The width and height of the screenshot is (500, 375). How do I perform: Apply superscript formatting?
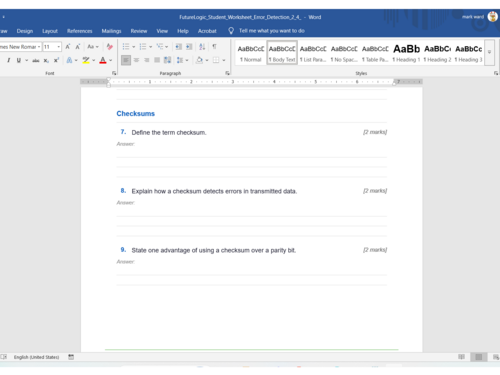(56, 60)
